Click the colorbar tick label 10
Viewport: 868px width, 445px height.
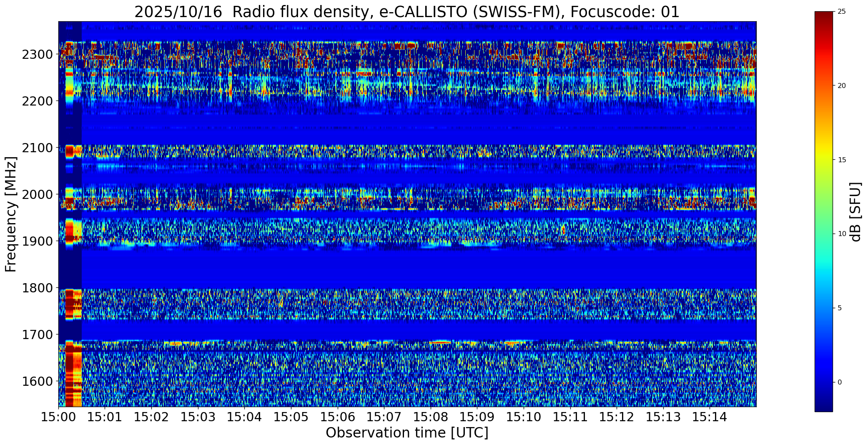coord(841,234)
